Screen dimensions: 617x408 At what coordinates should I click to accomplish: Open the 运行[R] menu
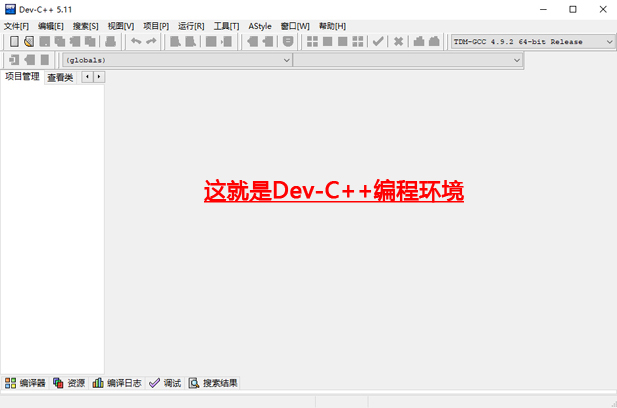(191, 26)
